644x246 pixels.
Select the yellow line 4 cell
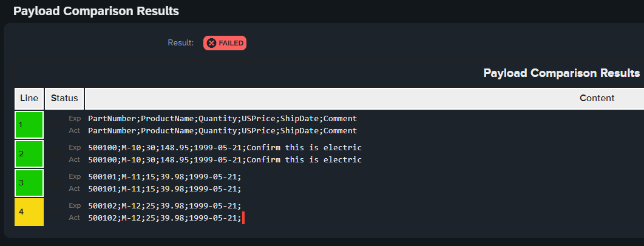pos(29,212)
